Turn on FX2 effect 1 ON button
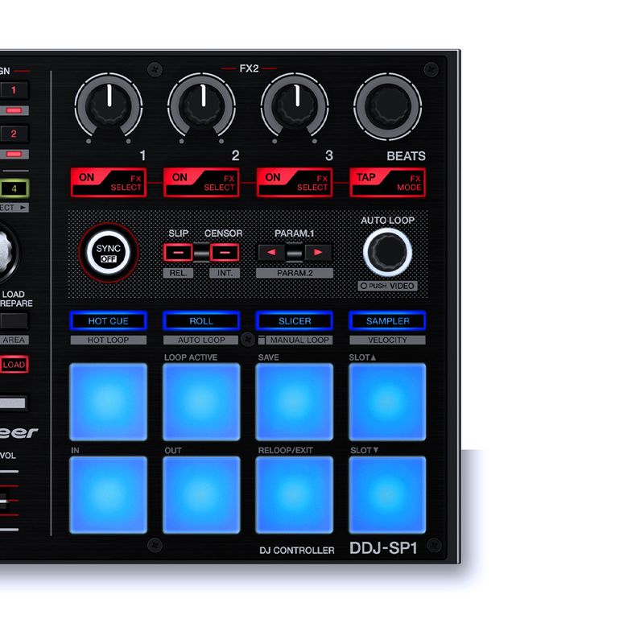The height and width of the screenshot is (644, 644). [109, 183]
